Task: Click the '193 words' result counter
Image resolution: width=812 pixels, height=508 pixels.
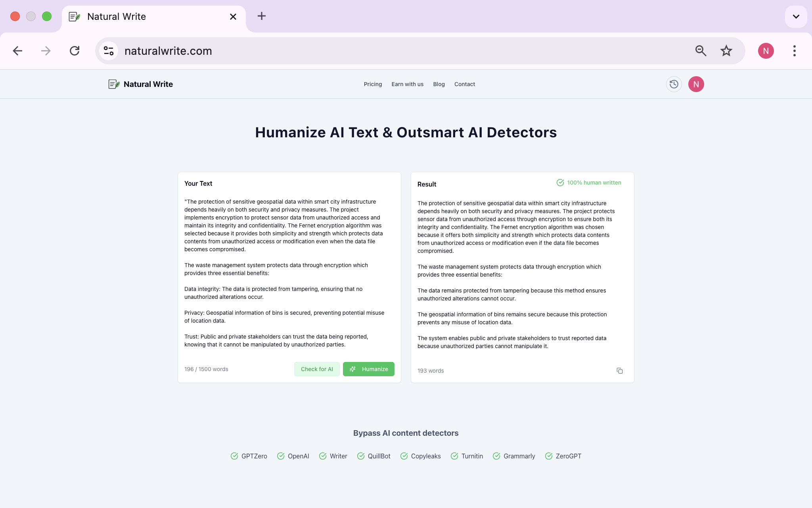Action: [x=431, y=371]
